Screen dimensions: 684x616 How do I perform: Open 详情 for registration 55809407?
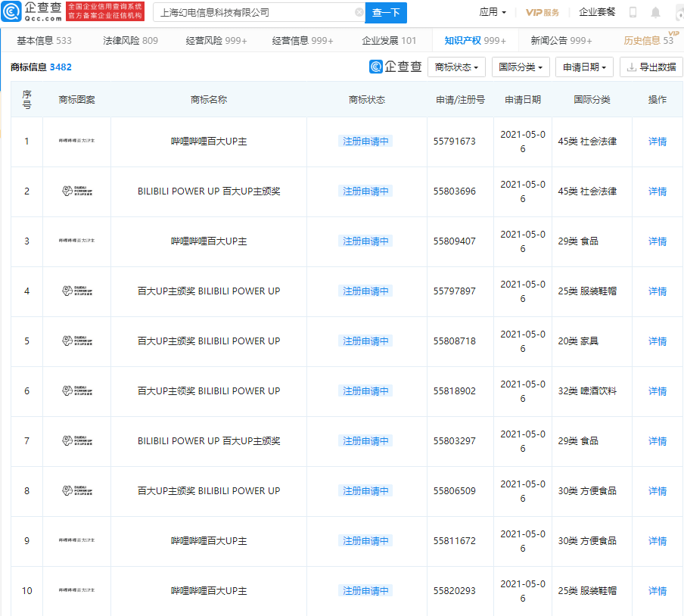pyautogui.click(x=658, y=241)
